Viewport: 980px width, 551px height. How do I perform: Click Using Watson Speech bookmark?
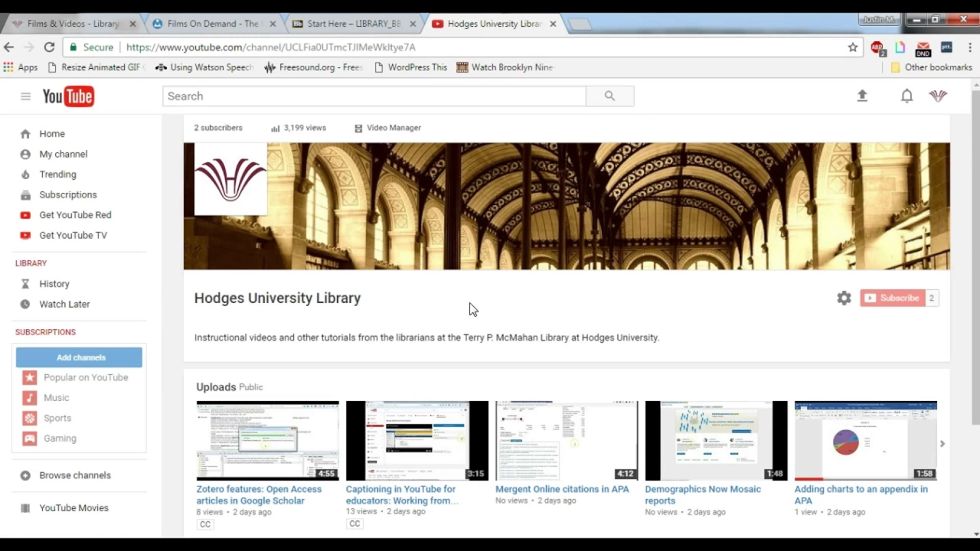coord(204,67)
